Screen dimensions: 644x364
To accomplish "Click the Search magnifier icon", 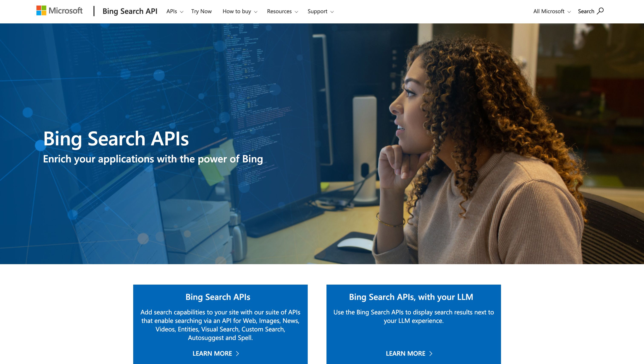I will point(600,11).
